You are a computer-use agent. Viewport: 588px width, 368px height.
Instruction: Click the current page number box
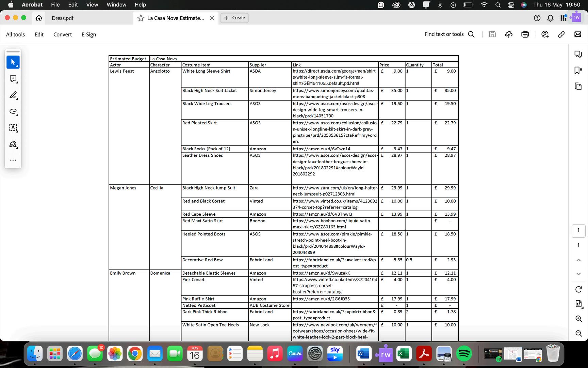(x=578, y=231)
